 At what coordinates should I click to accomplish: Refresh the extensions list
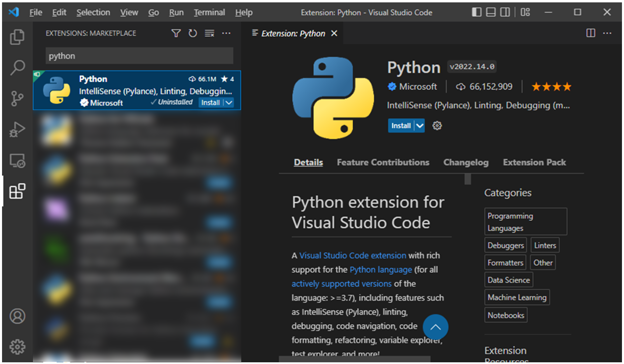point(192,33)
